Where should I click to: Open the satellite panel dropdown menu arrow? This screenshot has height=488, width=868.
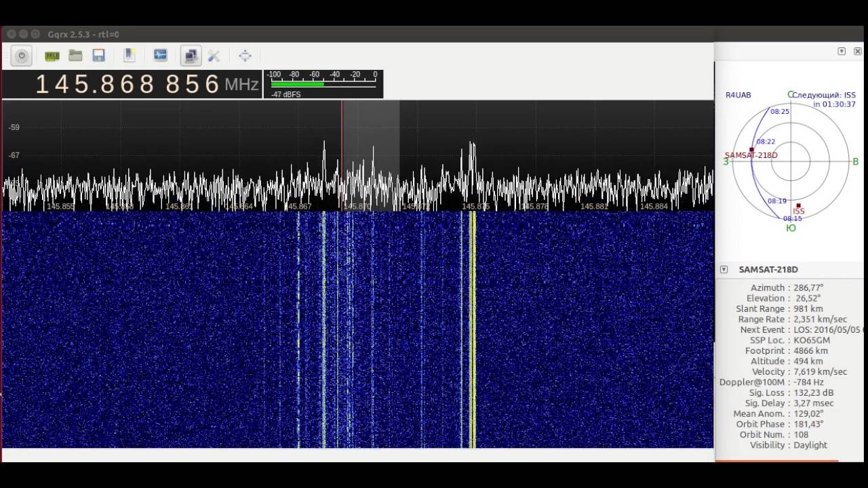point(842,52)
